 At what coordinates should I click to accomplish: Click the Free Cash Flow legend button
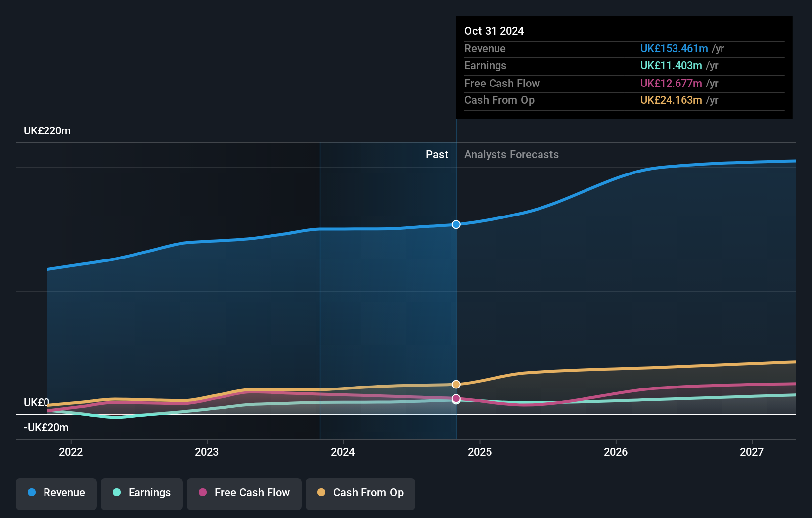[x=244, y=494]
